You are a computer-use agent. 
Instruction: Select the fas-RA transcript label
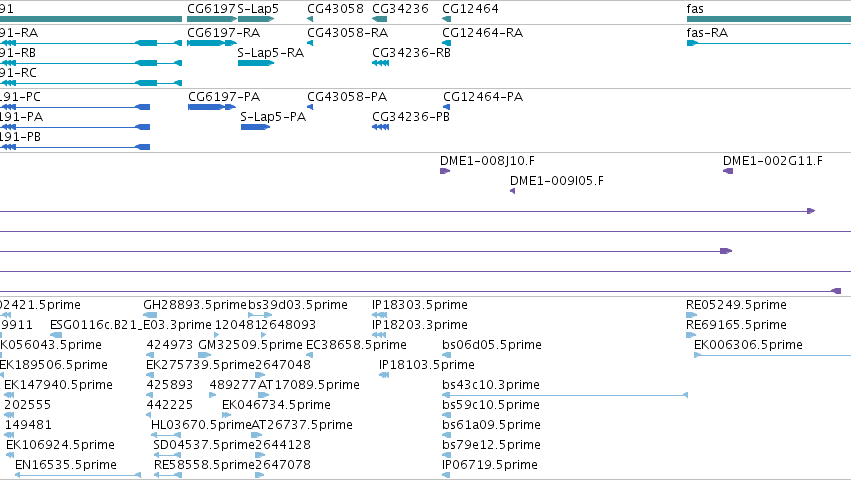(x=707, y=33)
